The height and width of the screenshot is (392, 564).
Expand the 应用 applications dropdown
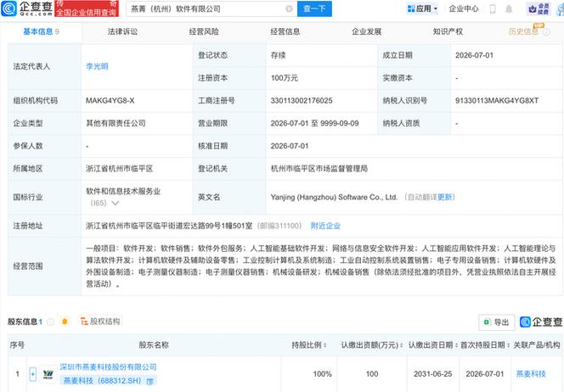[422, 8]
